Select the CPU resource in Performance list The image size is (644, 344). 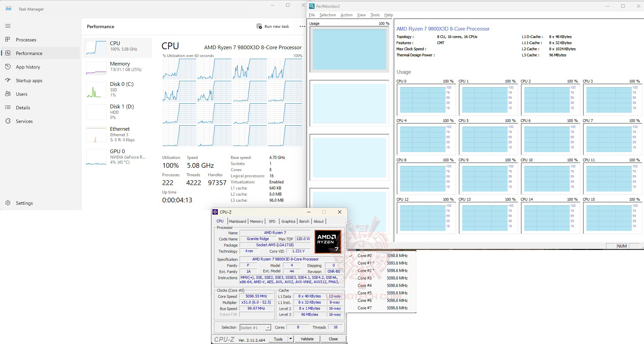click(117, 48)
